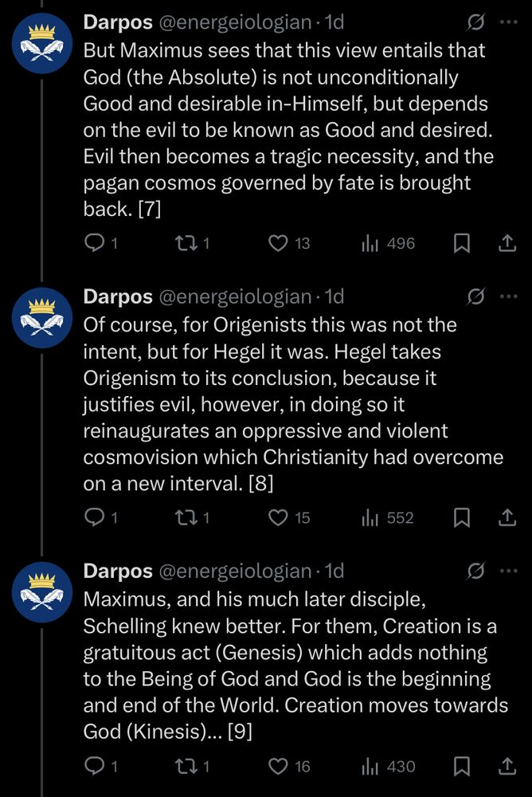Like the tweet with 13 likes

[x=288, y=243]
